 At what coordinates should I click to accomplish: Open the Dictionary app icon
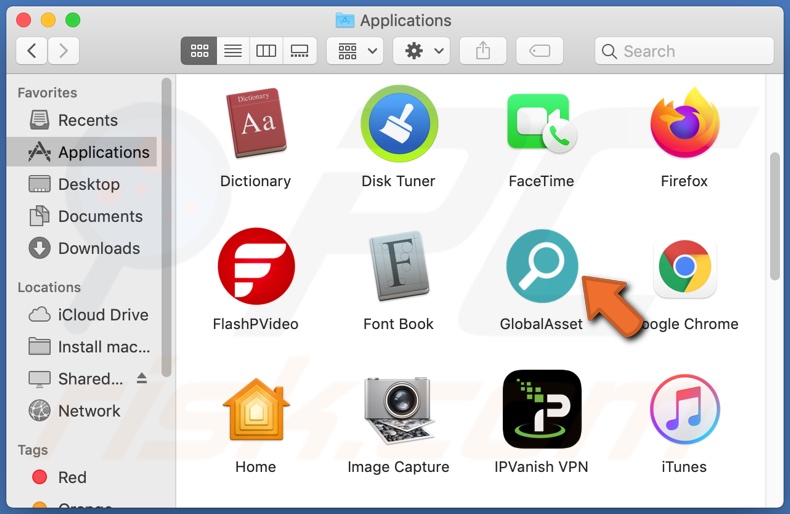click(256, 123)
